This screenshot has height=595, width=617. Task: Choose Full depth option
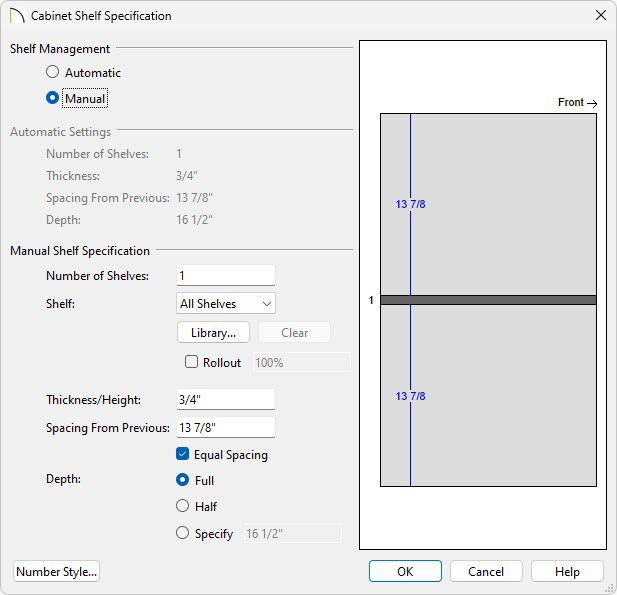pos(182,480)
